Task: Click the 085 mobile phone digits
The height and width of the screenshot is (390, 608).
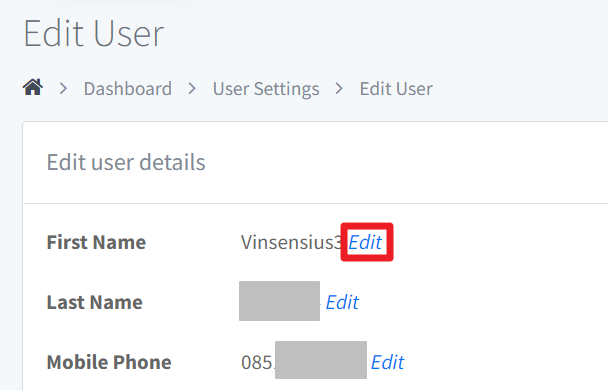Action: tap(257, 362)
